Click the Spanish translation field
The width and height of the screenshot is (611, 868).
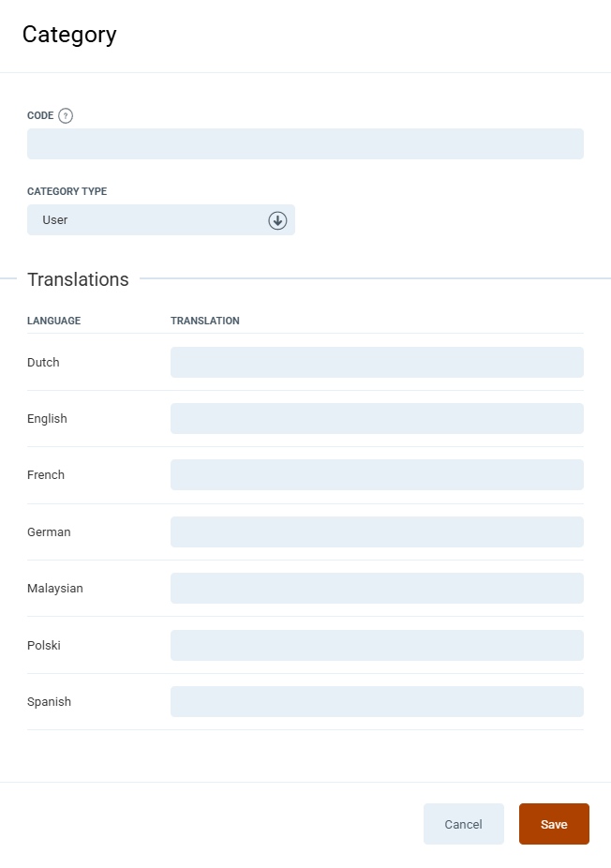(x=376, y=702)
